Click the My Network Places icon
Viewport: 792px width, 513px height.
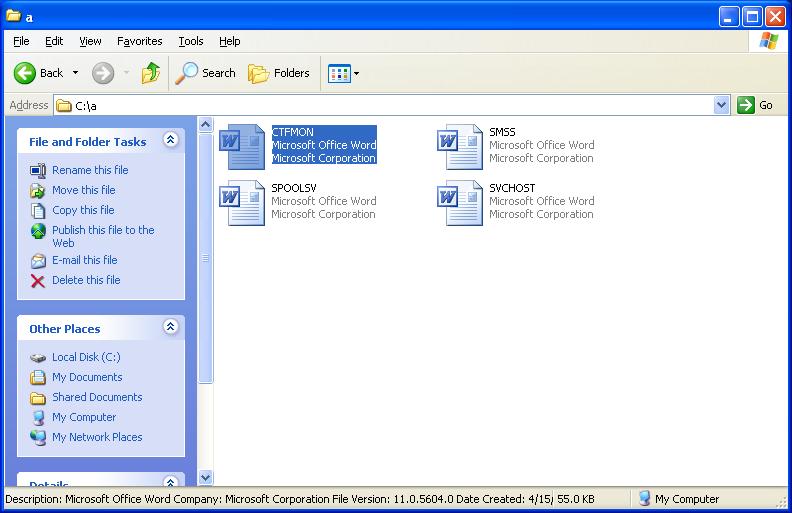(38, 437)
